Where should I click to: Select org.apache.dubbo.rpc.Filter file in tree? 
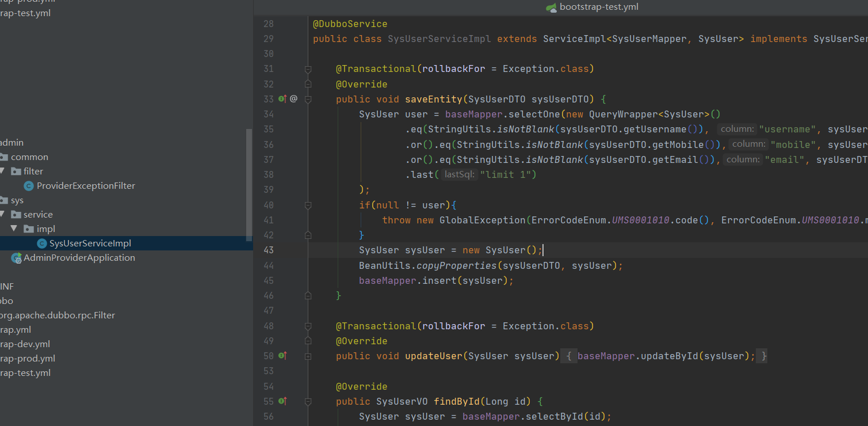57,315
